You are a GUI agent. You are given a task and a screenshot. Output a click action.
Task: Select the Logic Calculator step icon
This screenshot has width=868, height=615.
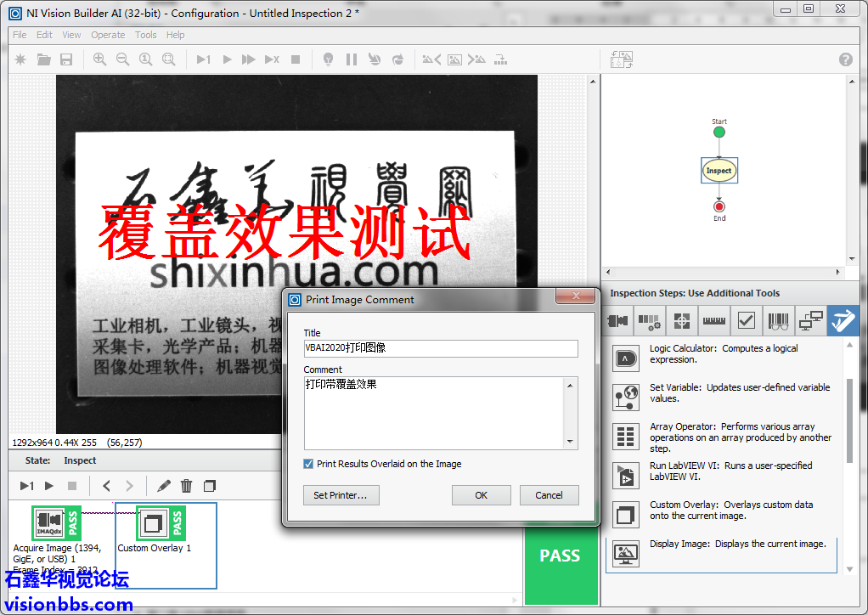(627, 358)
